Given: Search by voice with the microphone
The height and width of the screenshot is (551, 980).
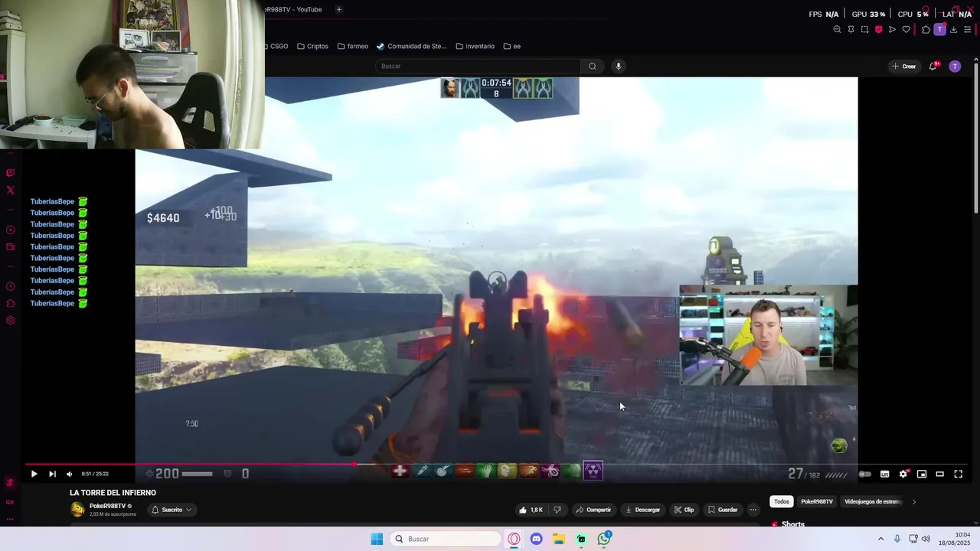Looking at the screenshot, I should 619,66.
